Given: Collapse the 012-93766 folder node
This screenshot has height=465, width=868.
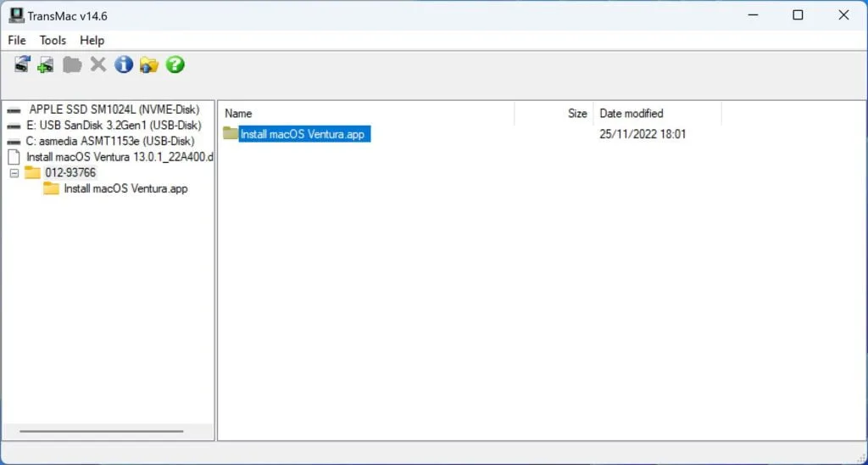Looking at the screenshot, I should coord(14,173).
